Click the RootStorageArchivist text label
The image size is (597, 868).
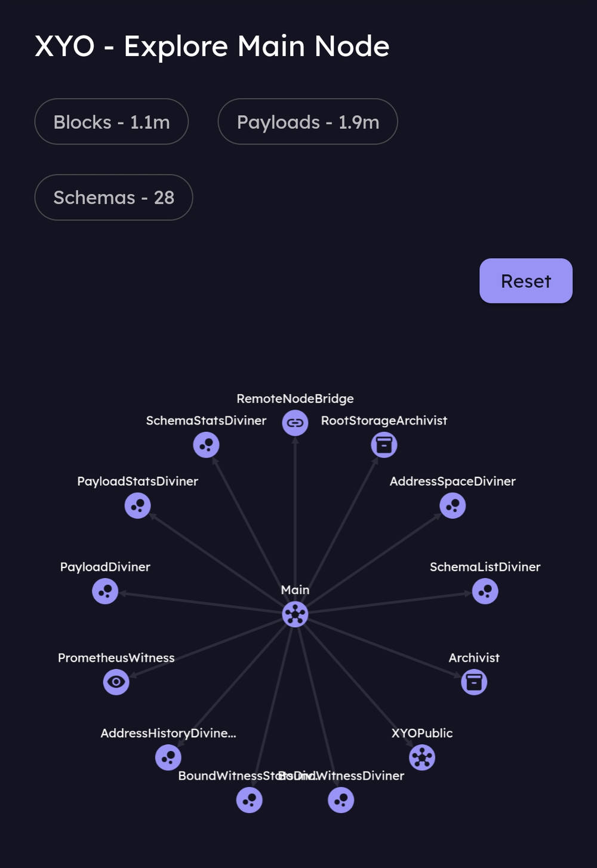pyautogui.click(x=384, y=421)
